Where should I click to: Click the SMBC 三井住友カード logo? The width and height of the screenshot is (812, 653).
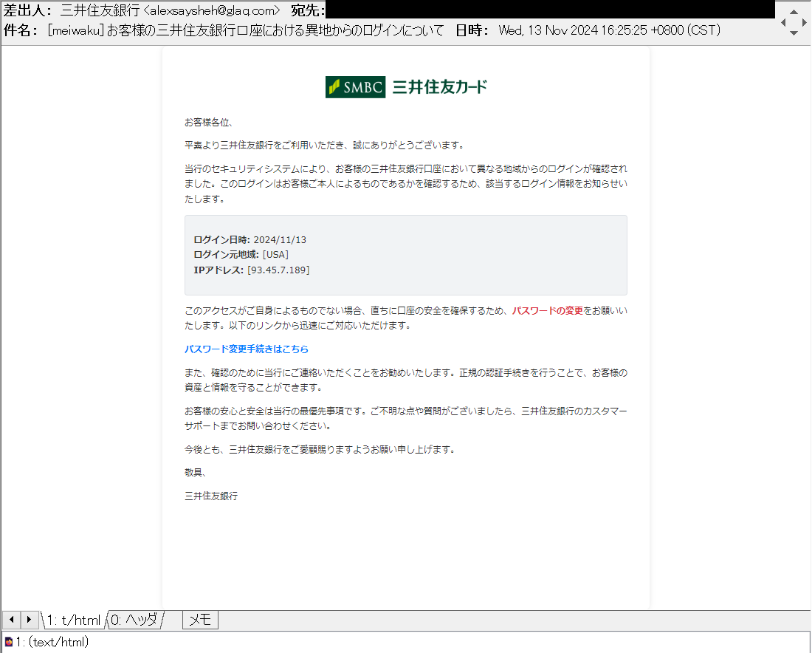point(406,86)
